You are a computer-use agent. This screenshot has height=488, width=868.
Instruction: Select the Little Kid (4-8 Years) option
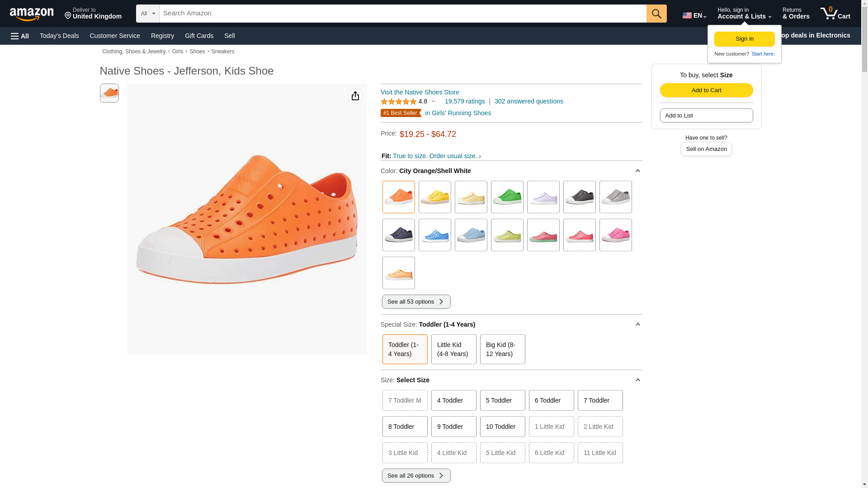click(453, 349)
